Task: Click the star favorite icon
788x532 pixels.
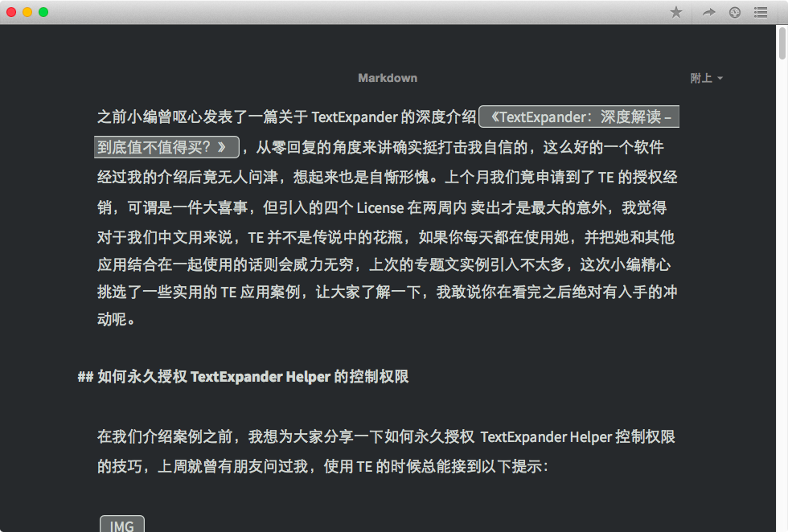Action: 676,12
